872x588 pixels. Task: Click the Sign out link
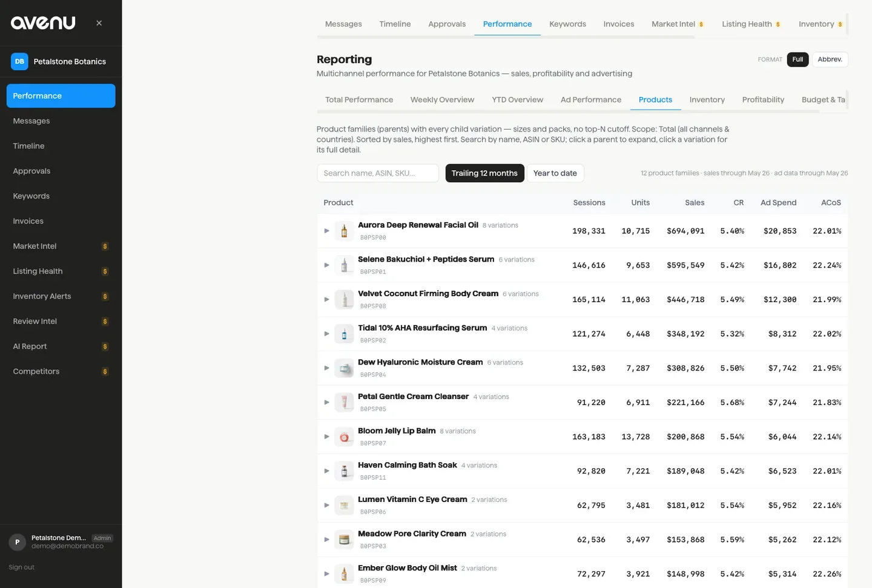tap(21, 567)
